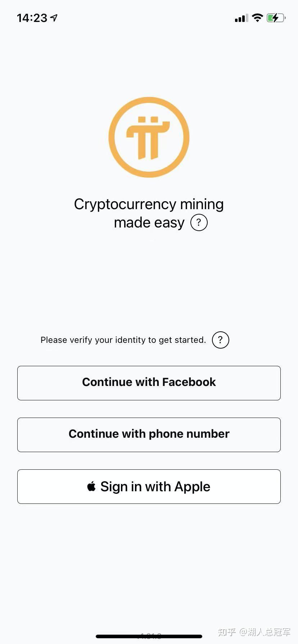Click the 知乎 watermark logo
This screenshot has width=298, height=644.
tap(227, 632)
